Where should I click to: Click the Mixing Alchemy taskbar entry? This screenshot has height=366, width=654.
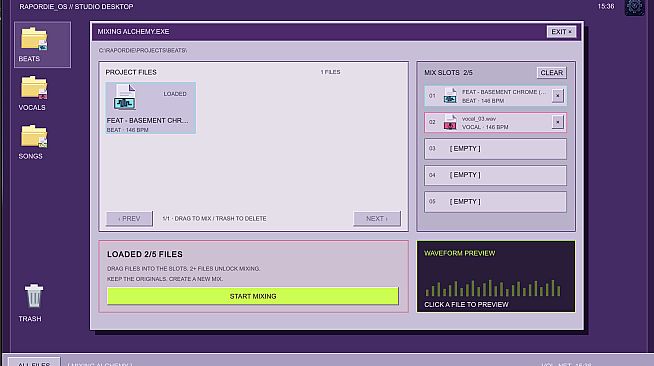(100, 364)
